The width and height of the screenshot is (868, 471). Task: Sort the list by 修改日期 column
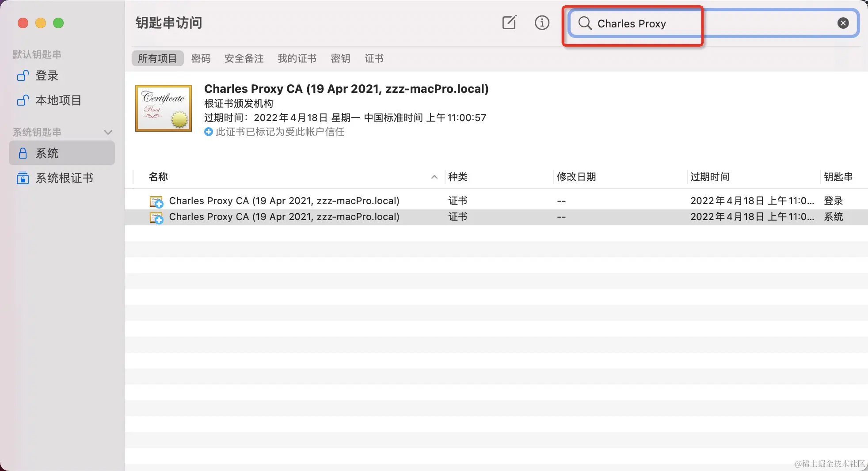click(576, 177)
